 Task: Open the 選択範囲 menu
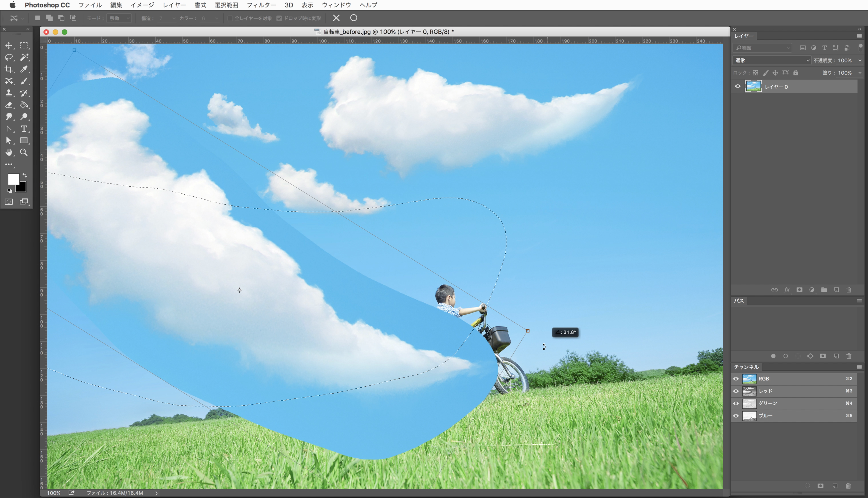[226, 5]
